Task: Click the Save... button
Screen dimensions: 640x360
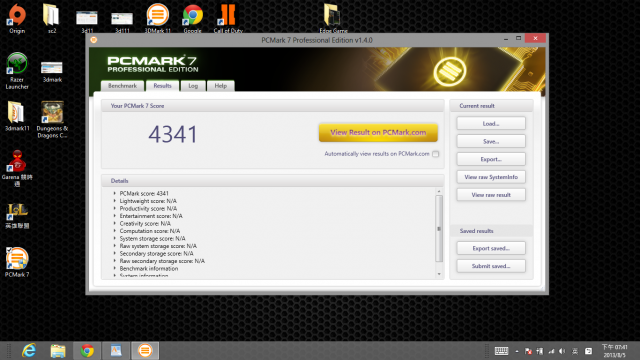Action: (491, 141)
